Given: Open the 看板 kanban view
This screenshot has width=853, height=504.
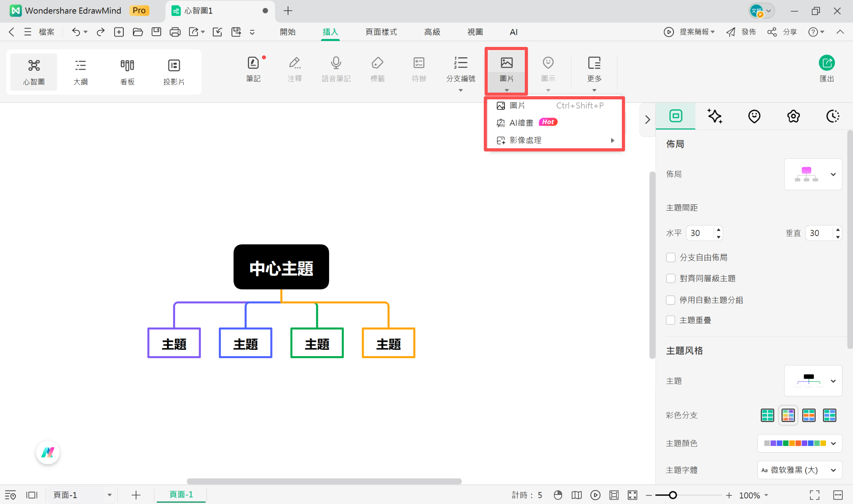Looking at the screenshot, I should tap(127, 72).
